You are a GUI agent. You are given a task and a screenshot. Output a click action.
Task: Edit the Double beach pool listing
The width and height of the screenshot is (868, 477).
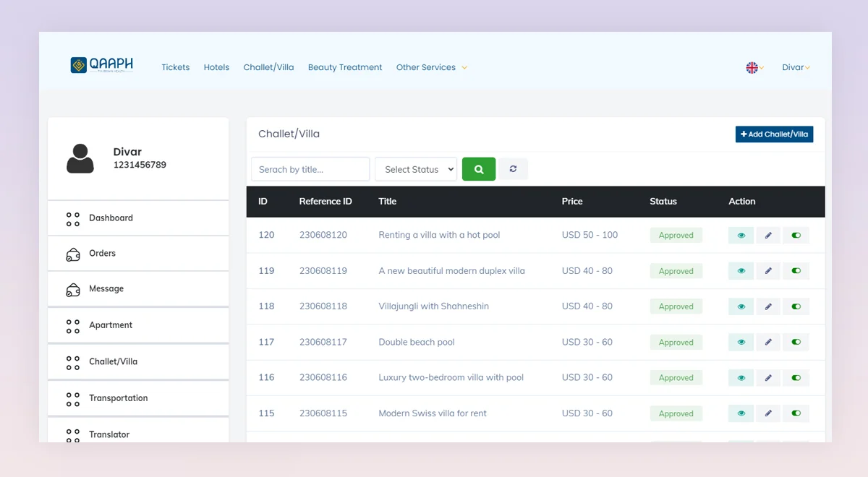[x=767, y=342]
